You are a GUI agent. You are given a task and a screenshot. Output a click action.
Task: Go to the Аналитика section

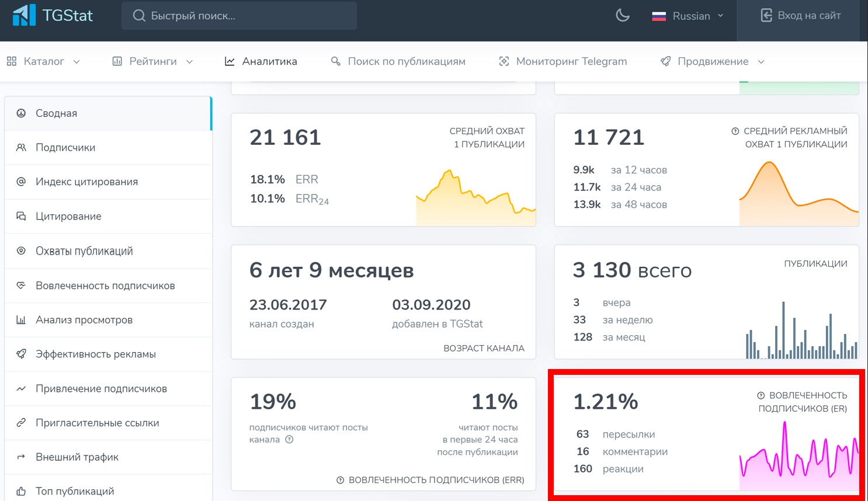[x=261, y=61]
